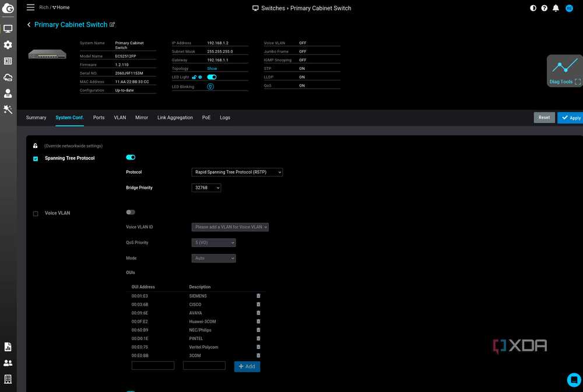The width and height of the screenshot is (583, 392).
Task: Edit the Primary Cabinet Switch name
Action: (x=112, y=24)
